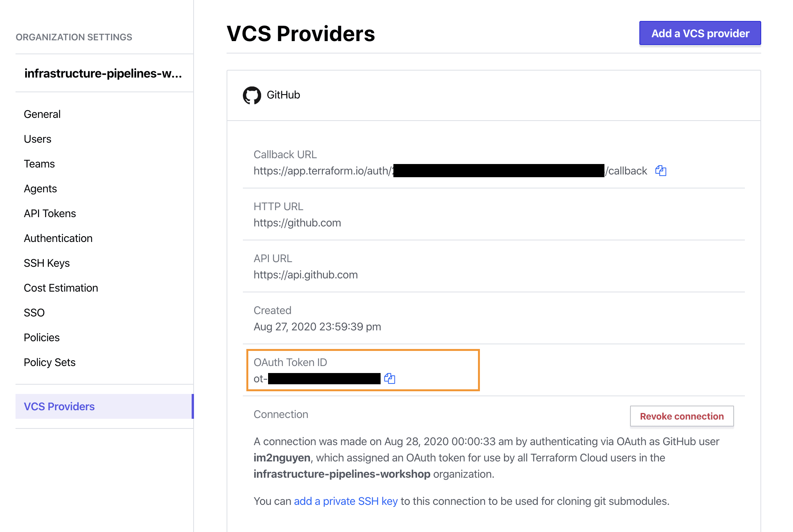Image resolution: width=793 pixels, height=532 pixels.
Task: Copy the Callback URL to clipboard
Action: 661,171
